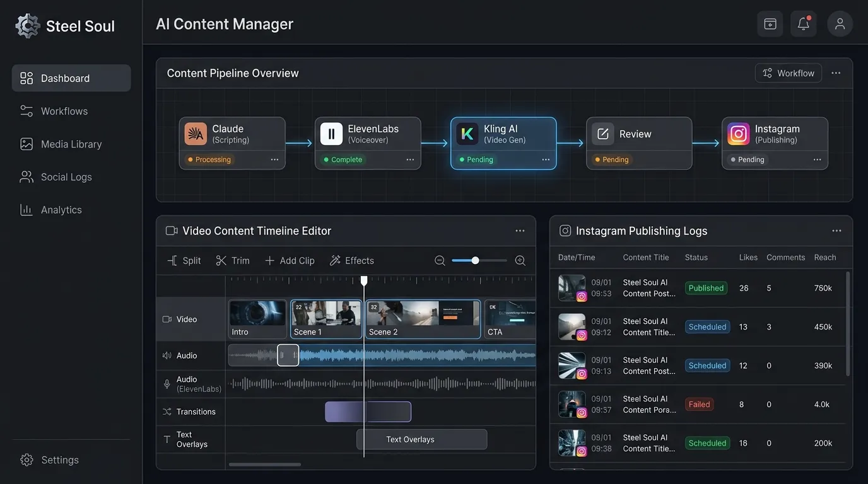Screen dimensions: 868x484
Task: Click the Instagram publishing node icon
Action: point(739,134)
